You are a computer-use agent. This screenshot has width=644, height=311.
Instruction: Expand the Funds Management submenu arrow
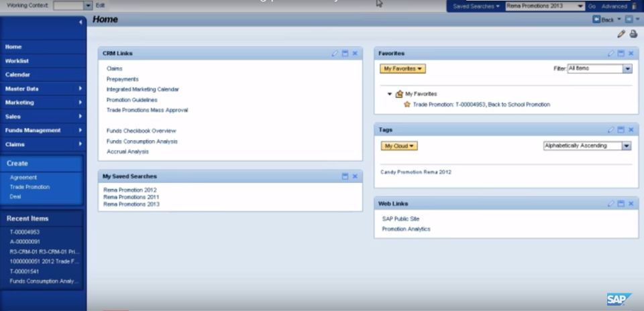80,130
